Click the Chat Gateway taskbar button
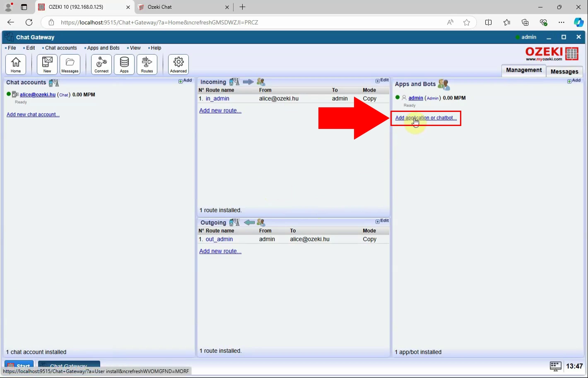The height and width of the screenshot is (378, 588). point(69,365)
